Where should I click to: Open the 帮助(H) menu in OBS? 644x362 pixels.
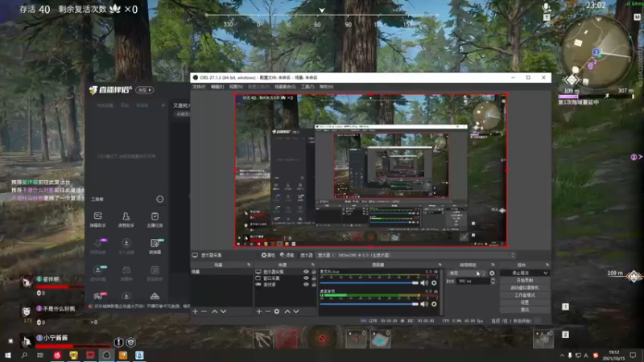tap(327, 87)
